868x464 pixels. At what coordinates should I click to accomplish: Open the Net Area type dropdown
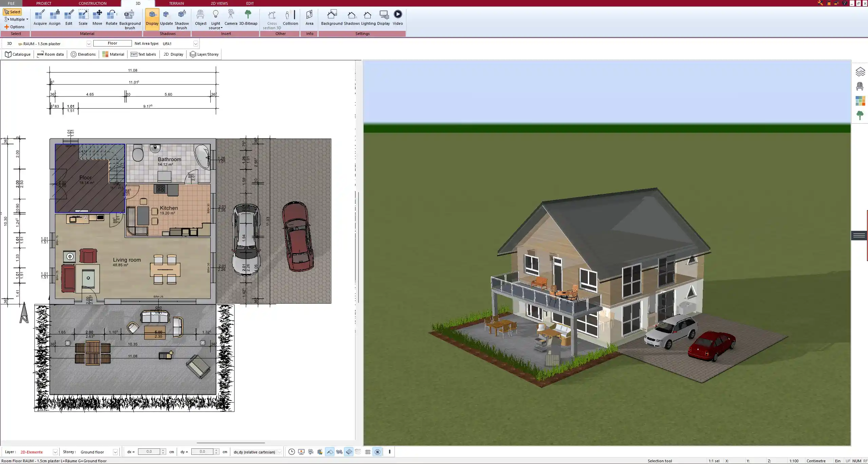[x=195, y=44]
